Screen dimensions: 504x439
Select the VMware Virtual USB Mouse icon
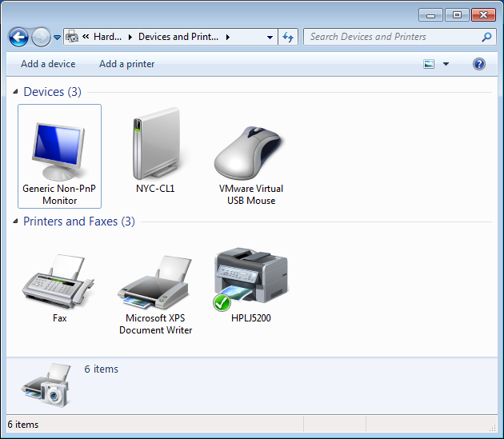[x=250, y=153]
